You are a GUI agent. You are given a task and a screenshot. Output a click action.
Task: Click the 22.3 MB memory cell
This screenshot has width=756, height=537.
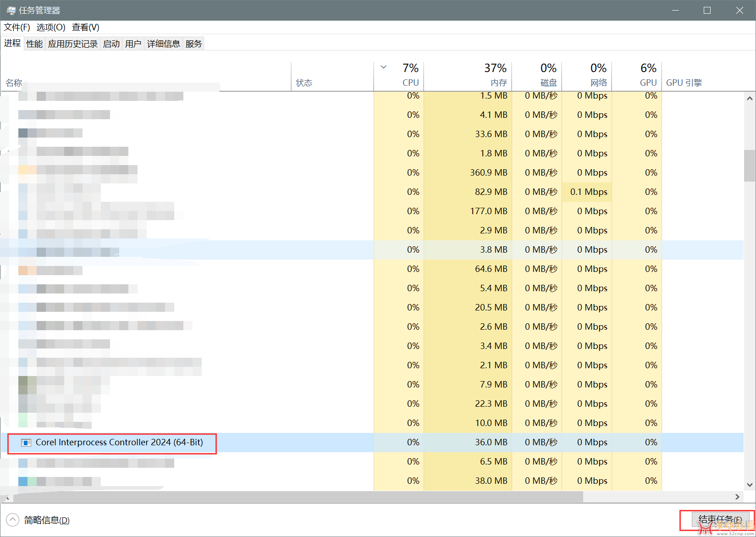468,404
